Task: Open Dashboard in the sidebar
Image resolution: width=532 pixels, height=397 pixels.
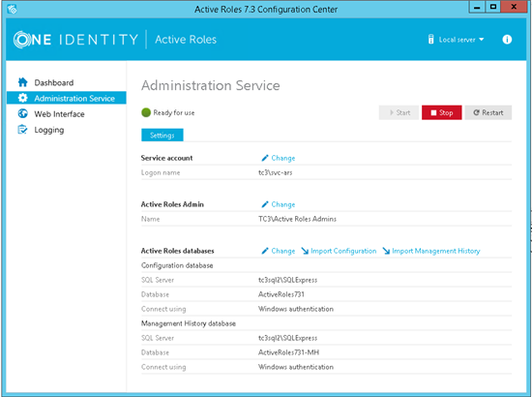Action: (53, 82)
